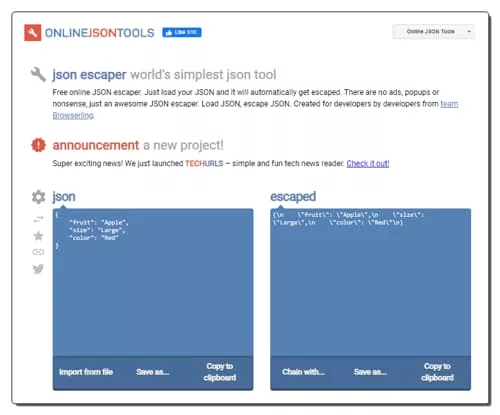This screenshot has width=500, height=415.
Task: Click the star favorite icon
Action: (38, 236)
